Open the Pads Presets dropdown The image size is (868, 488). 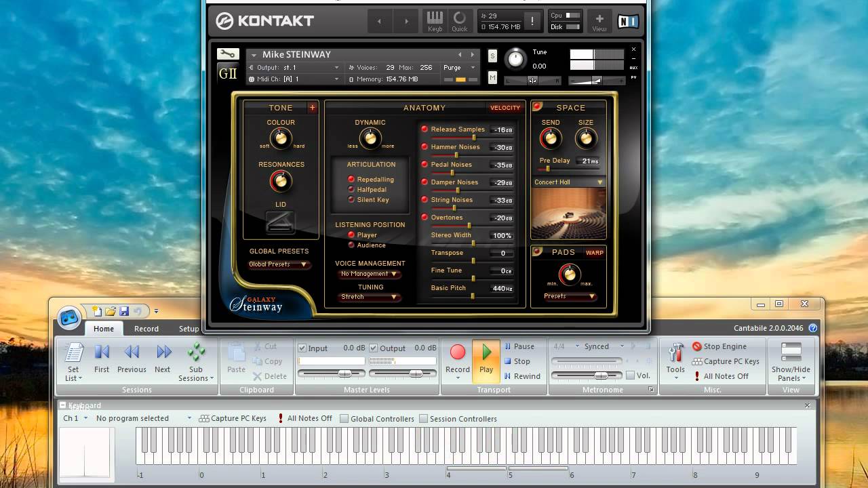pos(569,296)
